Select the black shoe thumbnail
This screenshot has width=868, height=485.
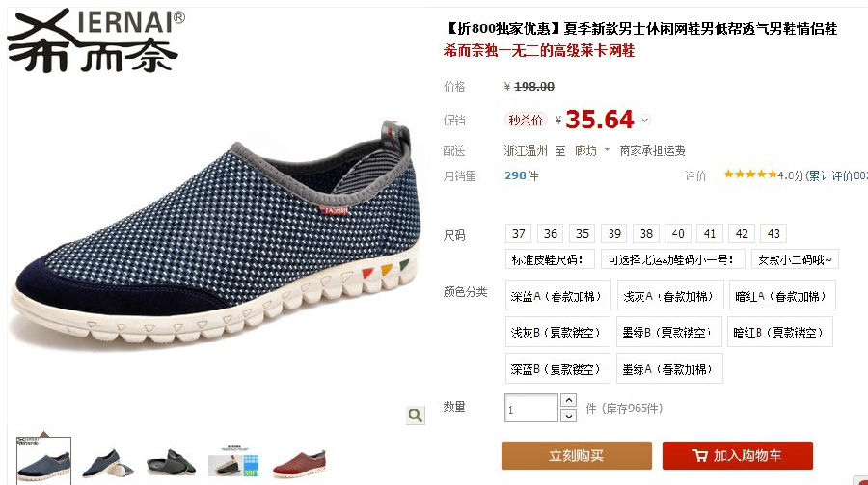click(171, 462)
